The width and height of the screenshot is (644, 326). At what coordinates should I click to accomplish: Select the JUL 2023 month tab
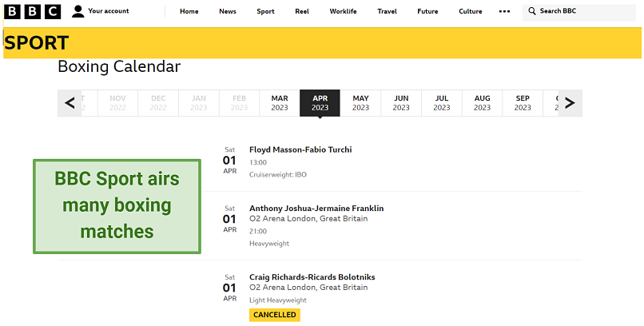442,103
